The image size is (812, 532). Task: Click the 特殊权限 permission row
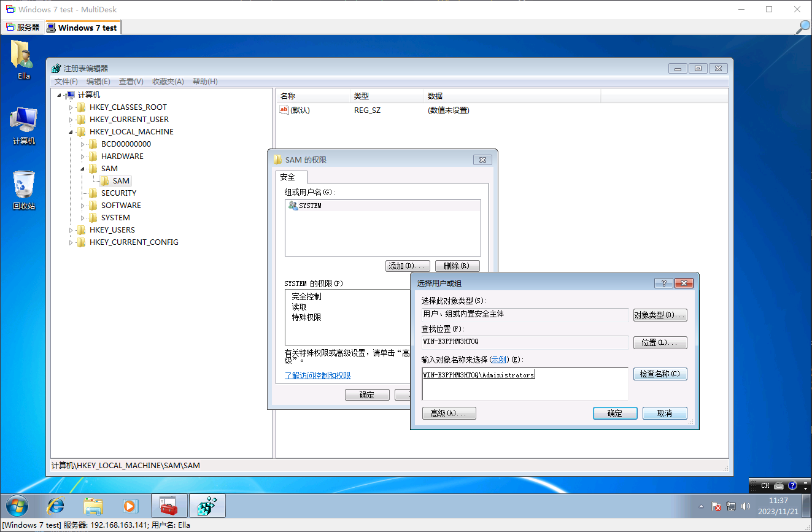[306, 318]
